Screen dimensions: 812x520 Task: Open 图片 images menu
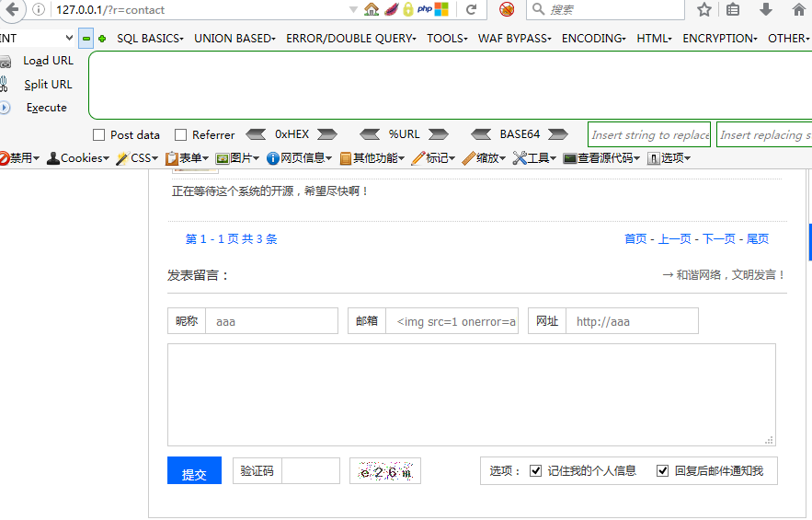237,158
